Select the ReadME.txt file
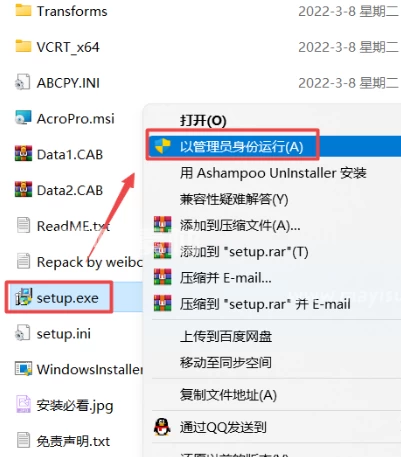Image resolution: width=401 pixels, height=457 pixels. [x=63, y=226]
